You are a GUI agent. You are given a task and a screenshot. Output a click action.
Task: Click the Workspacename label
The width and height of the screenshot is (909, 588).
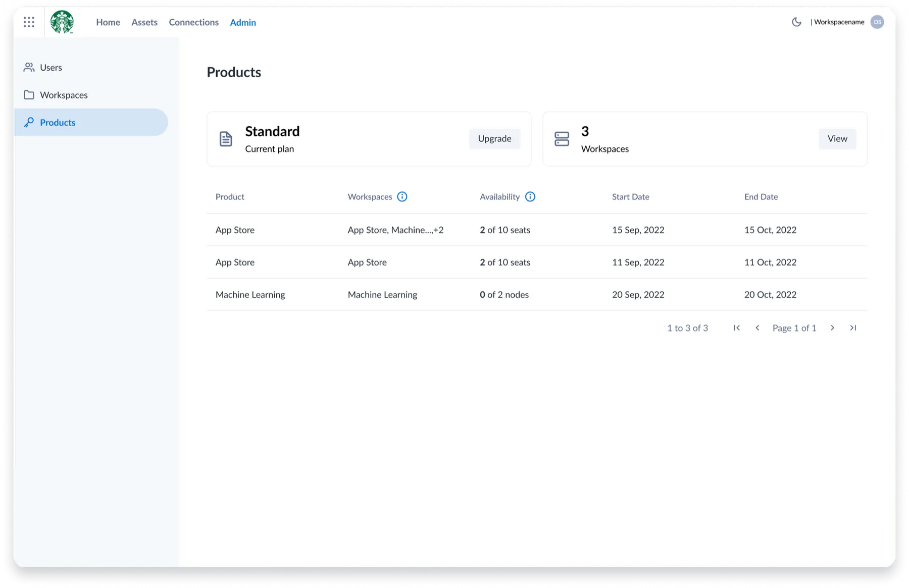(839, 22)
